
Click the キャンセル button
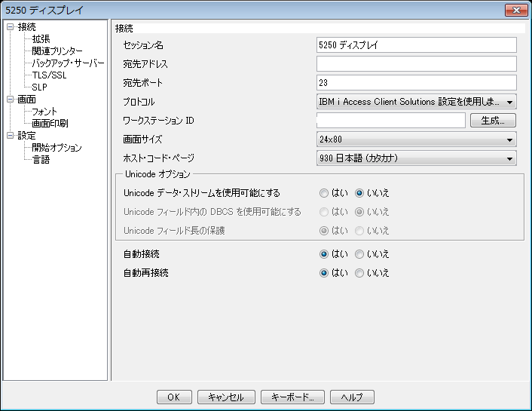click(x=226, y=397)
